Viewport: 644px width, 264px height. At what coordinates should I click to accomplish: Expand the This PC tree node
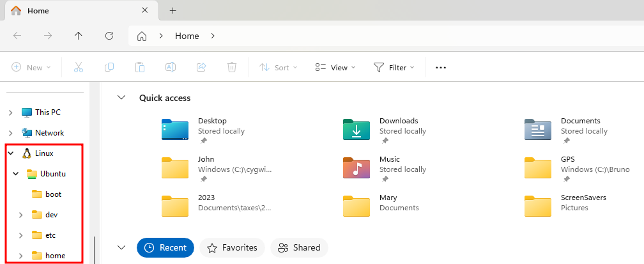tap(10, 113)
